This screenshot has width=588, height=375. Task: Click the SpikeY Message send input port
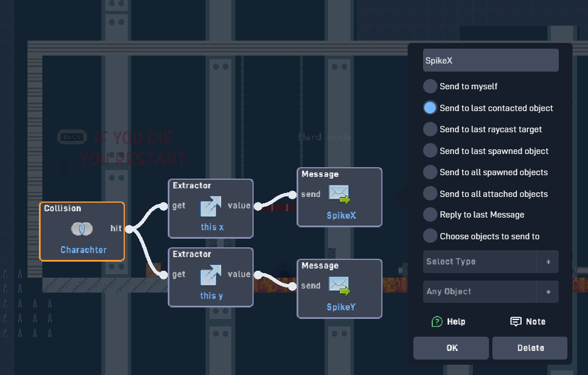click(x=293, y=286)
